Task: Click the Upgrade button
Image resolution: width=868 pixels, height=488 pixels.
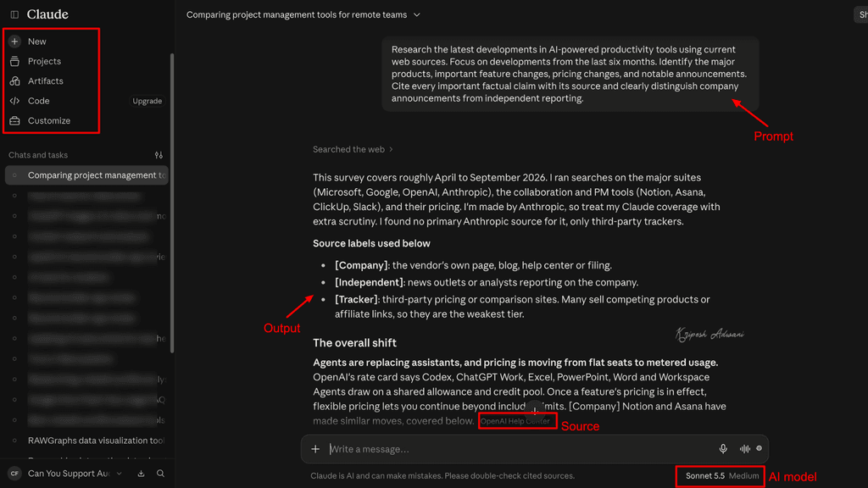Action: [x=147, y=102]
